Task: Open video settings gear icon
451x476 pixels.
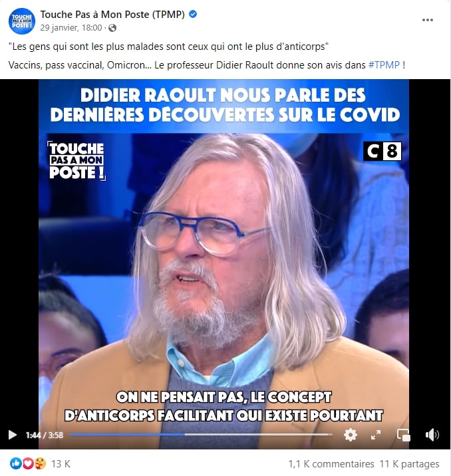Action: tap(350, 435)
